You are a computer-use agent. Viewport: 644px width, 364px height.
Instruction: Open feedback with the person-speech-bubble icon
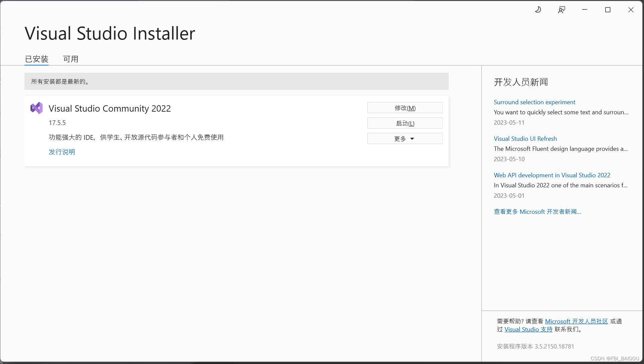[562, 9]
